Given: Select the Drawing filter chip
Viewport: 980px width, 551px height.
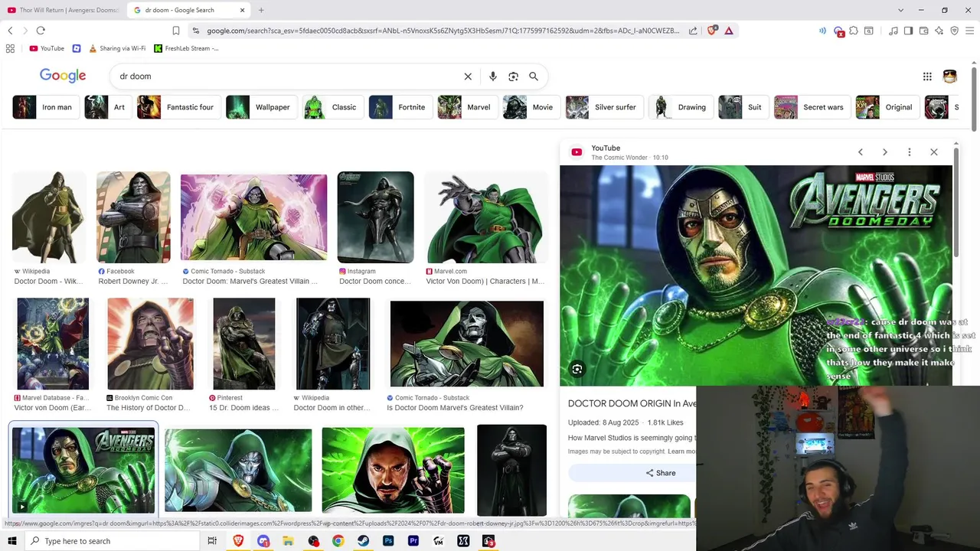Looking at the screenshot, I should point(681,107).
